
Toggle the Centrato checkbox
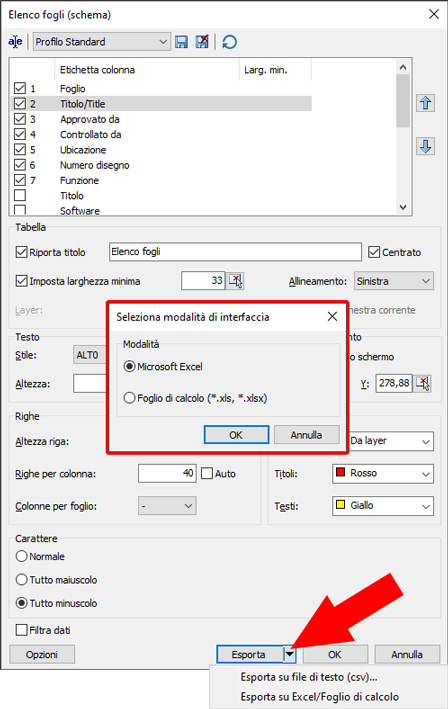point(374,252)
